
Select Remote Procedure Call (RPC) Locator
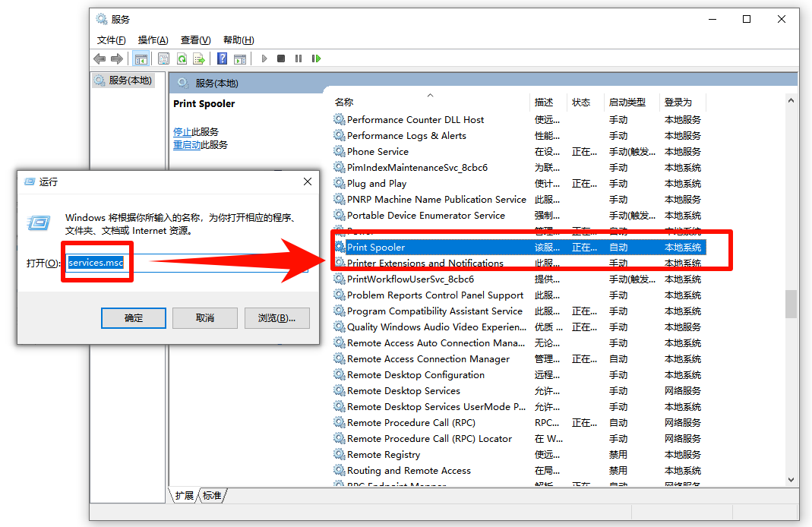429,438
